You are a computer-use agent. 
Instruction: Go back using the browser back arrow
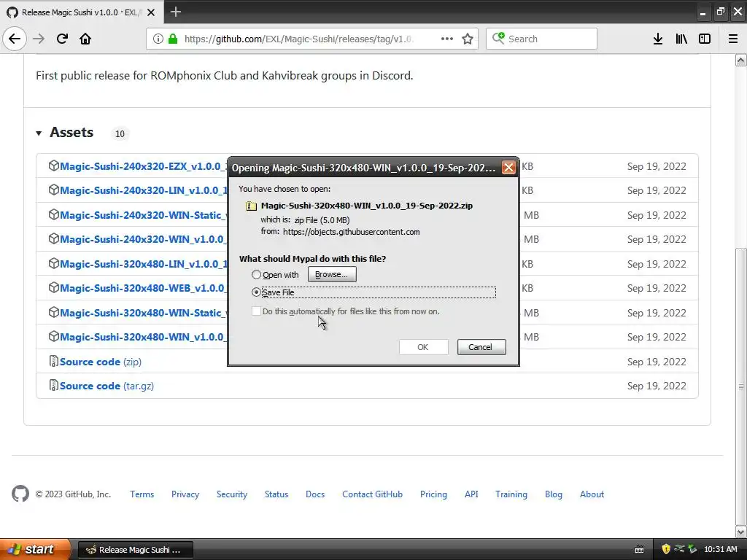15,39
